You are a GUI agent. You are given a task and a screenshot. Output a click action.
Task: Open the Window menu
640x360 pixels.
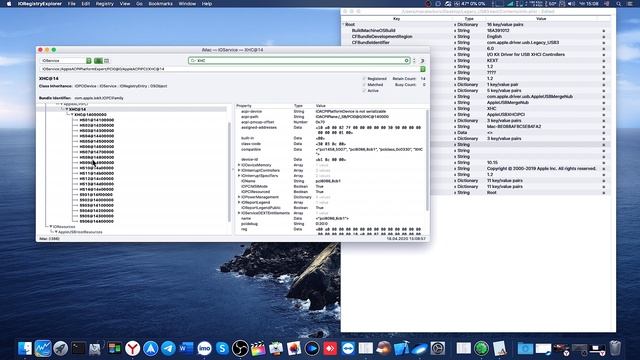click(187, 4)
